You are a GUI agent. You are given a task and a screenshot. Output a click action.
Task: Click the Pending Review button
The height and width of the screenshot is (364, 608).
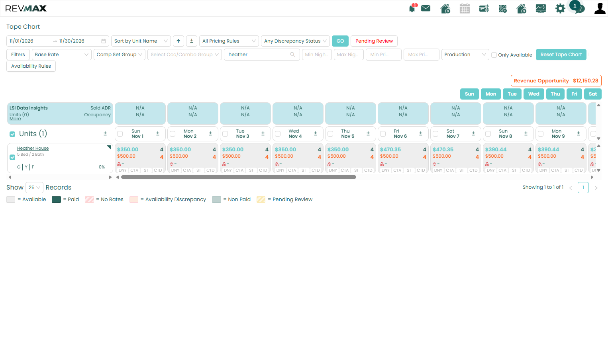pyautogui.click(x=374, y=41)
